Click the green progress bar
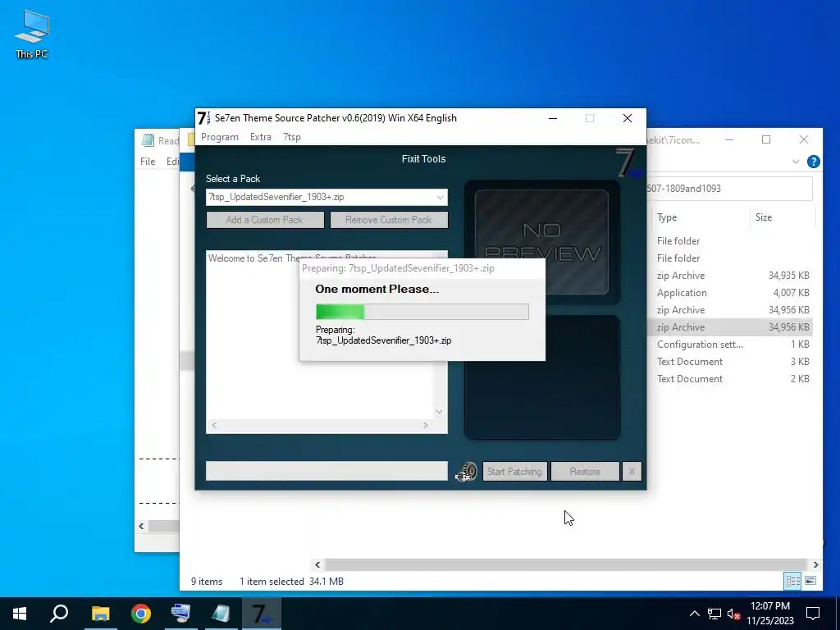 [x=422, y=312]
